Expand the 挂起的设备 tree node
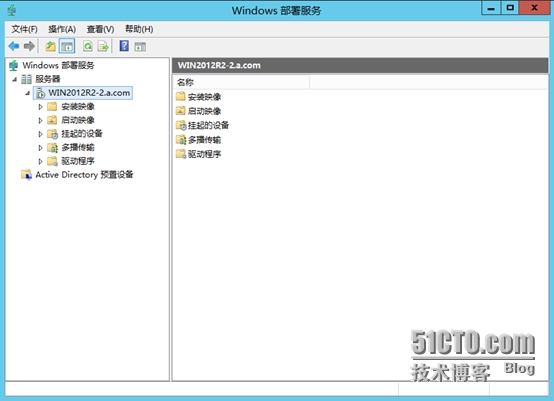 point(40,134)
